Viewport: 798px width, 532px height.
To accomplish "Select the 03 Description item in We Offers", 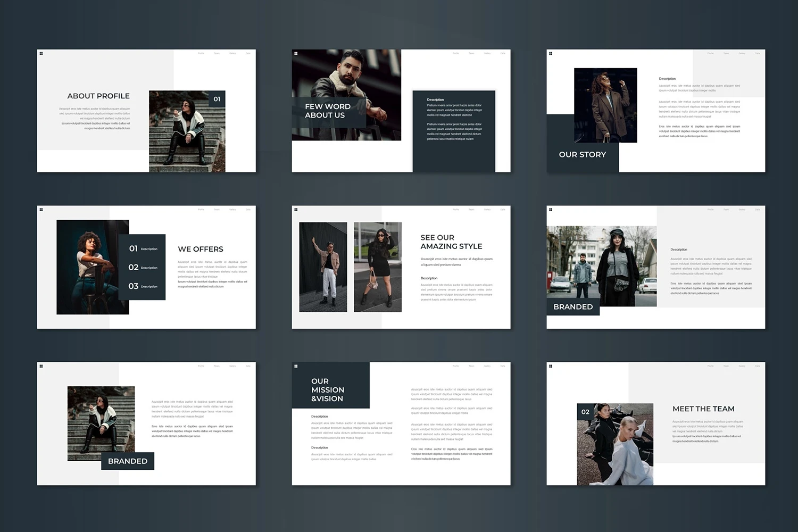I will 143,286.
